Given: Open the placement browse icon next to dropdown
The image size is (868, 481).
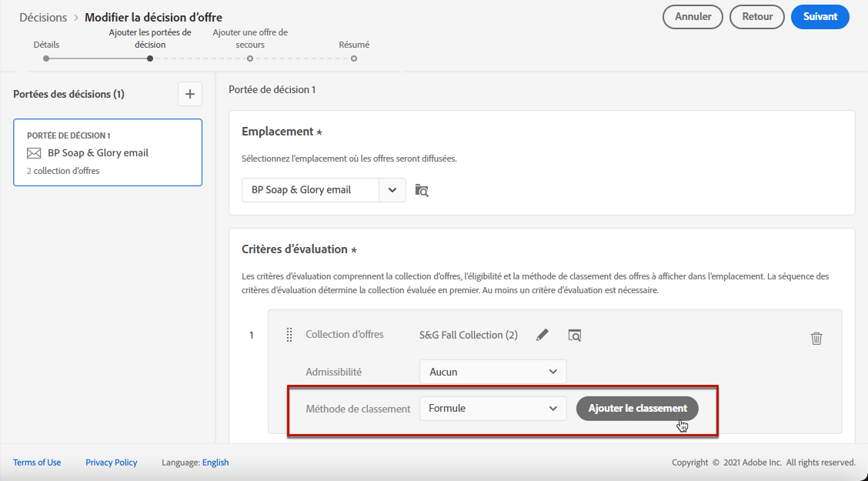Looking at the screenshot, I should pyautogui.click(x=422, y=190).
